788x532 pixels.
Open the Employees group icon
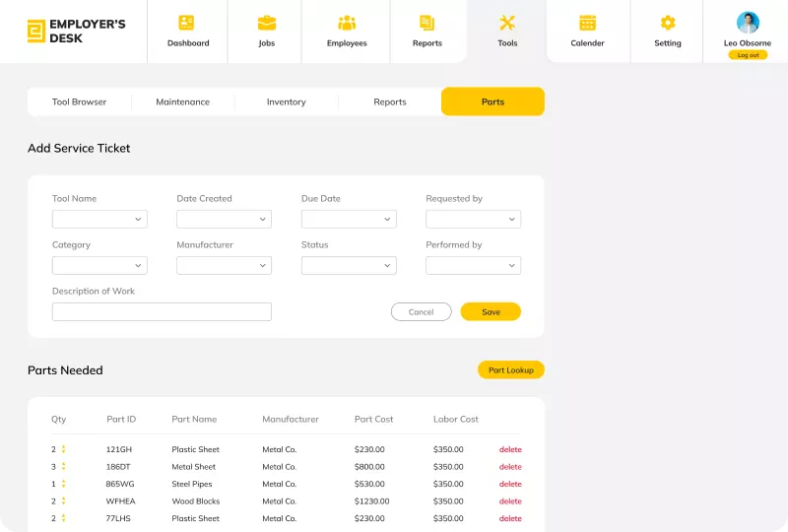tap(347, 23)
